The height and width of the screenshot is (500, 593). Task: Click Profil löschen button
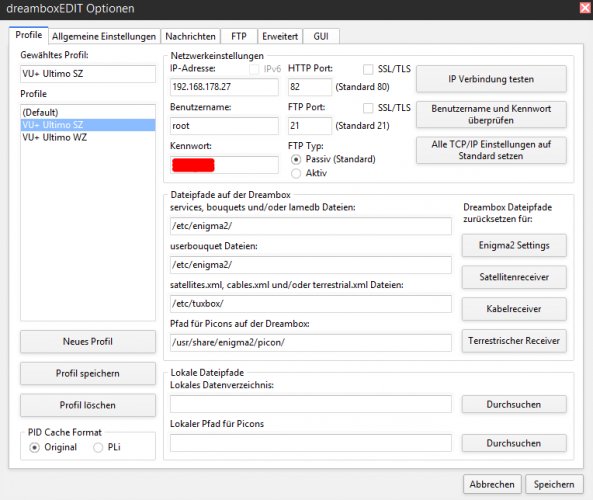(x=88, y=405)
